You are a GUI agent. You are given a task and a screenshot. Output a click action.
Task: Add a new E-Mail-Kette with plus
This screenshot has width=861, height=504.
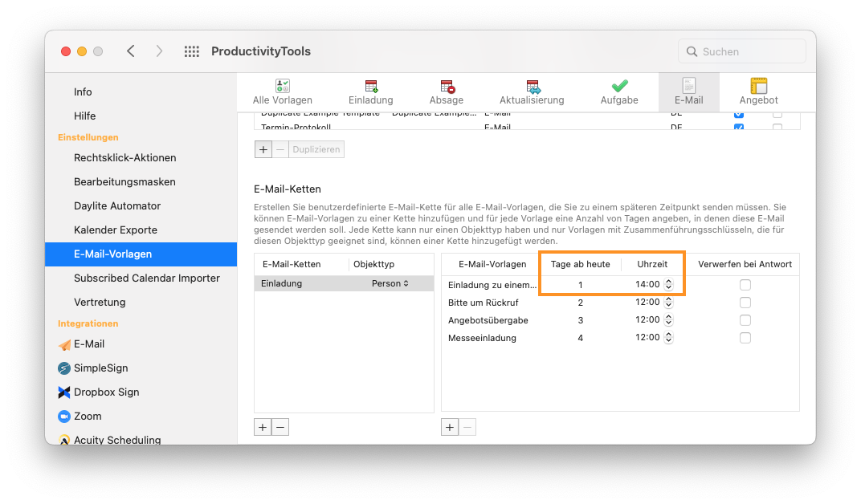(x=263, y=427)
